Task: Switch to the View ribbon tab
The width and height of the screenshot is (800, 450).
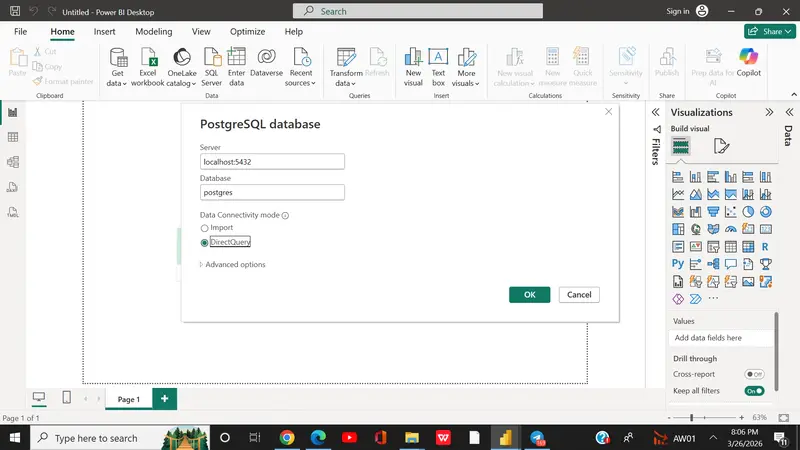Action: click(201, 32)
